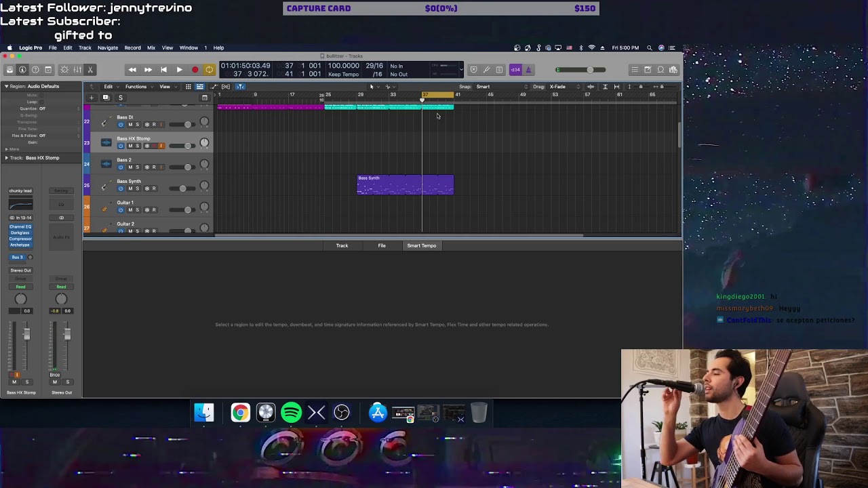The width and height of the screenshot is (868, 488).
Task: Toggle the Catch playhead button
Action: (x=240, y=87)
